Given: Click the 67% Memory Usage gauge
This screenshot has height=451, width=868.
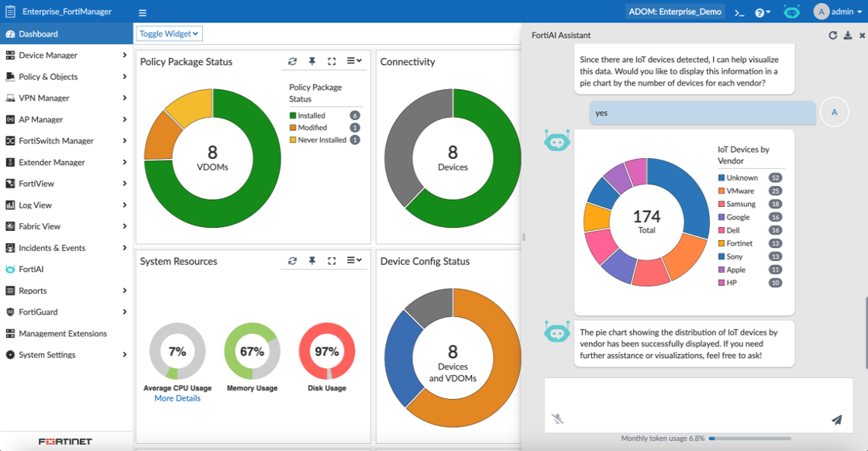Looking at the screenshot, I should [x=252, y=351].
